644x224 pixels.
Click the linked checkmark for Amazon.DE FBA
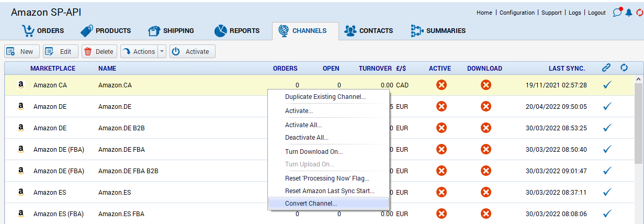point(607,149)
